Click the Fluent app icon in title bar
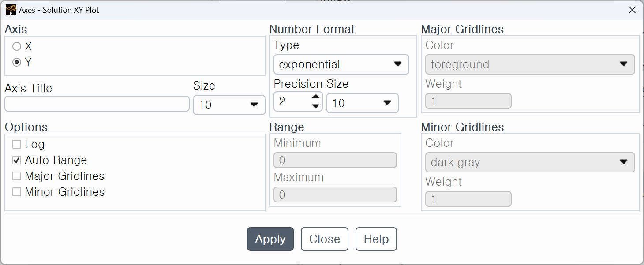Image resolution: width=644 pixels, height=265 pixels. (x=11, y=10)
